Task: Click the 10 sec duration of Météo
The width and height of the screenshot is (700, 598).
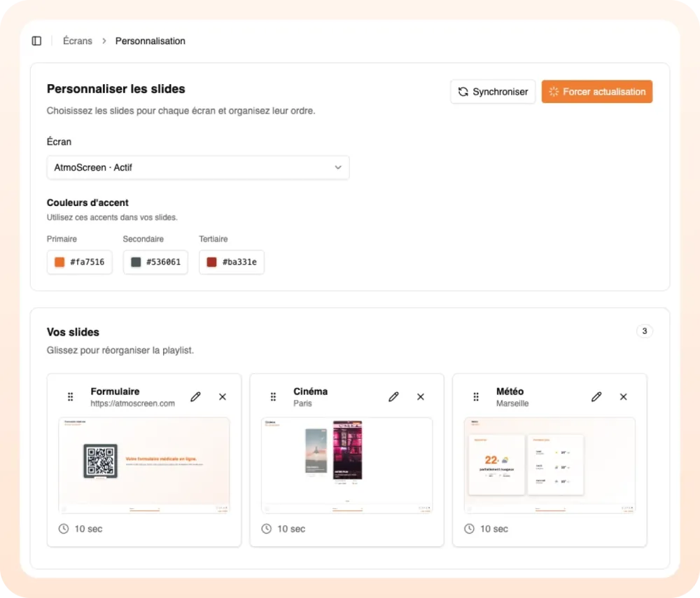Action: pos(493,529)
